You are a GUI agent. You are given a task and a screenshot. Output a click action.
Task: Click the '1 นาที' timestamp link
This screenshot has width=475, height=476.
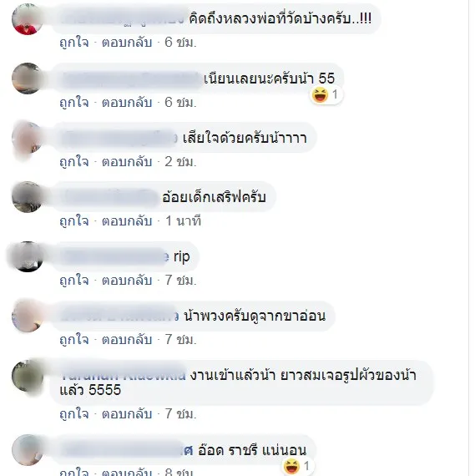183,221
